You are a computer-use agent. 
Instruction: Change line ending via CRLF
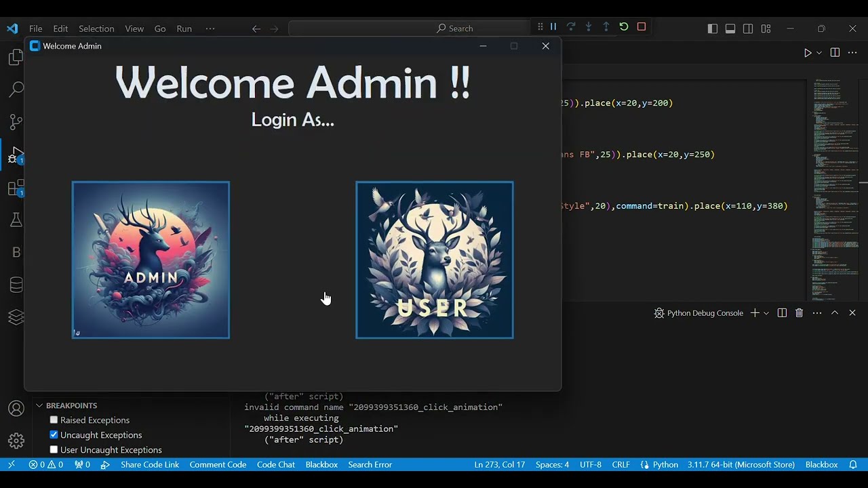coord(620,465)
